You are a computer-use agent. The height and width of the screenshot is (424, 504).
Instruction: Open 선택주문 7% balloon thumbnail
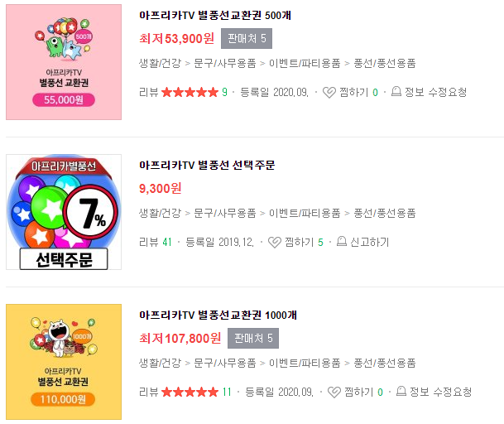point(64,212)
